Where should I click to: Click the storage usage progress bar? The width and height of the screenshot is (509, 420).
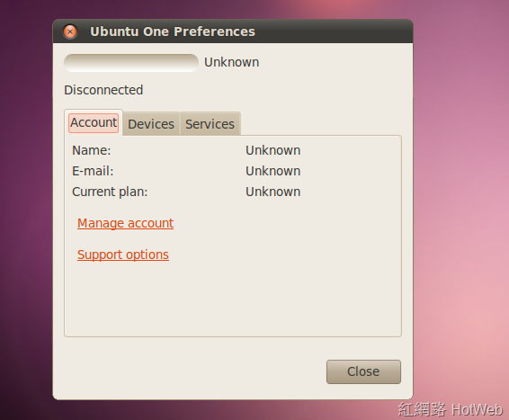click(131, 63)
